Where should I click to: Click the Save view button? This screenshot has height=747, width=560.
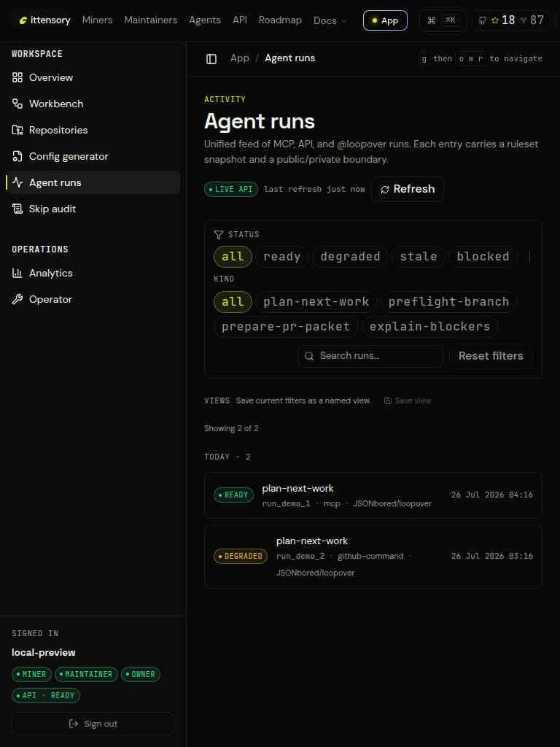(x=408, y=400)
